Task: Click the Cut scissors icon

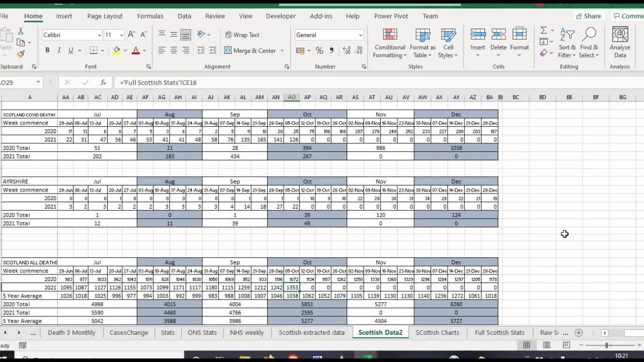Action: 21,31
